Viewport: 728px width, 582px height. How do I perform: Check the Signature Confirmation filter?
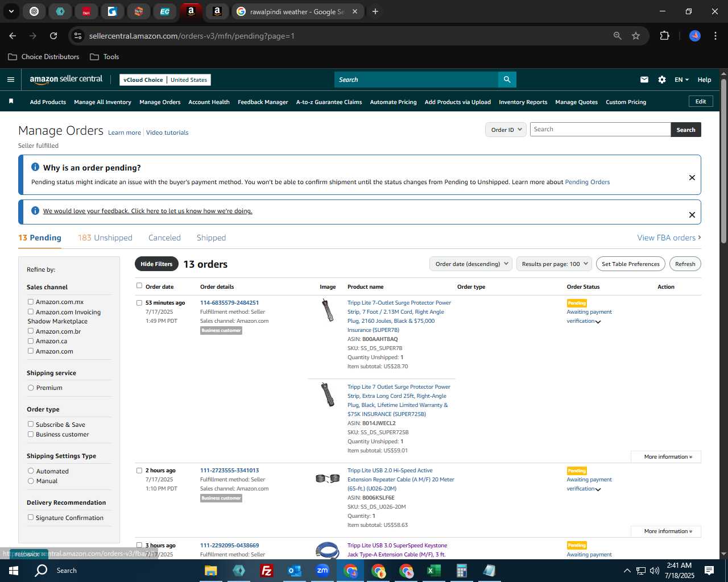click(x=31, y=517)
